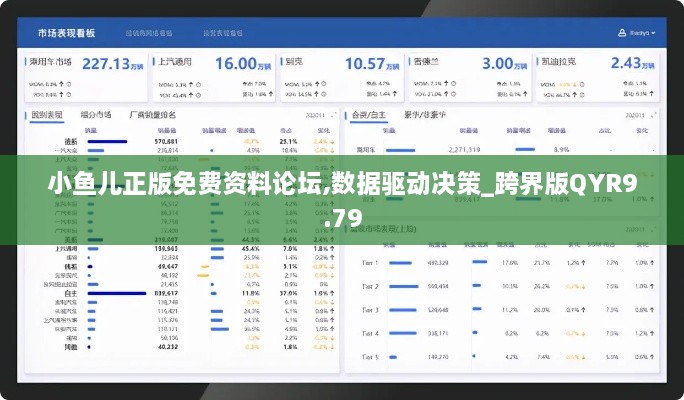This screenshot has width=684, height=400.
Task: Click the 37.0% share in 自主 row
Action: pos(288,293)
